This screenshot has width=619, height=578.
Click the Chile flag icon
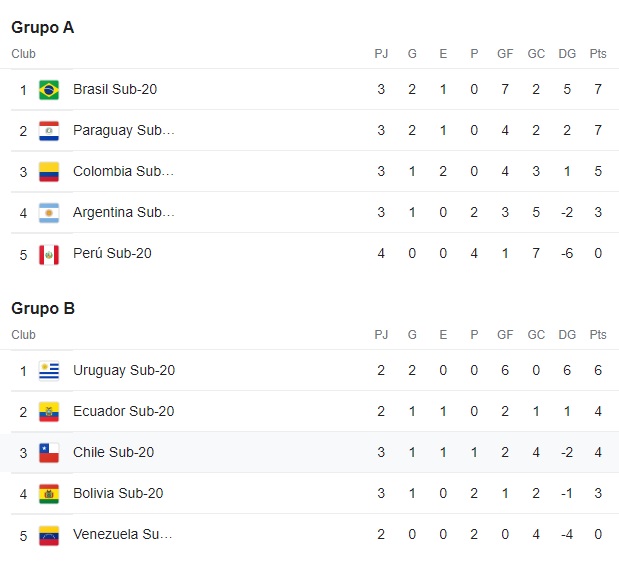(49, 453)
